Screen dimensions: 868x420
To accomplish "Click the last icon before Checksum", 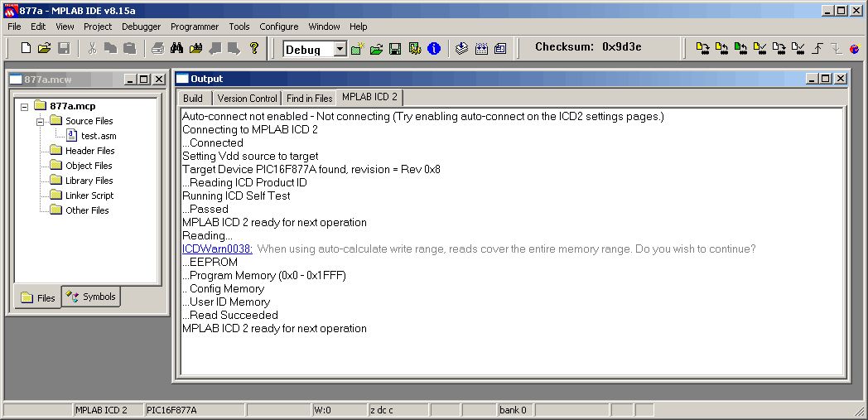I will [x=500, y=49].
